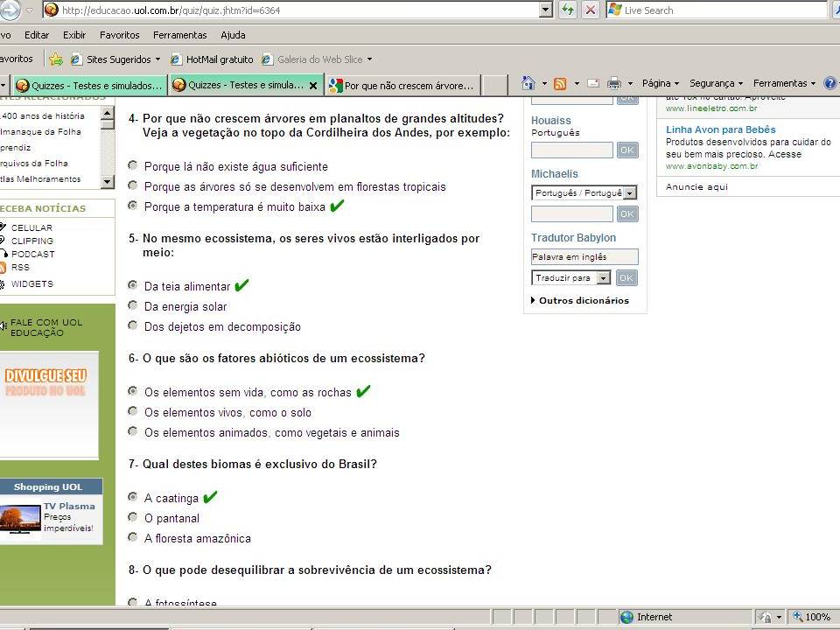Open Sites Sugeridos dropdown arrow
The height and width of the screenshot is (630, 840).
[158, 59]
